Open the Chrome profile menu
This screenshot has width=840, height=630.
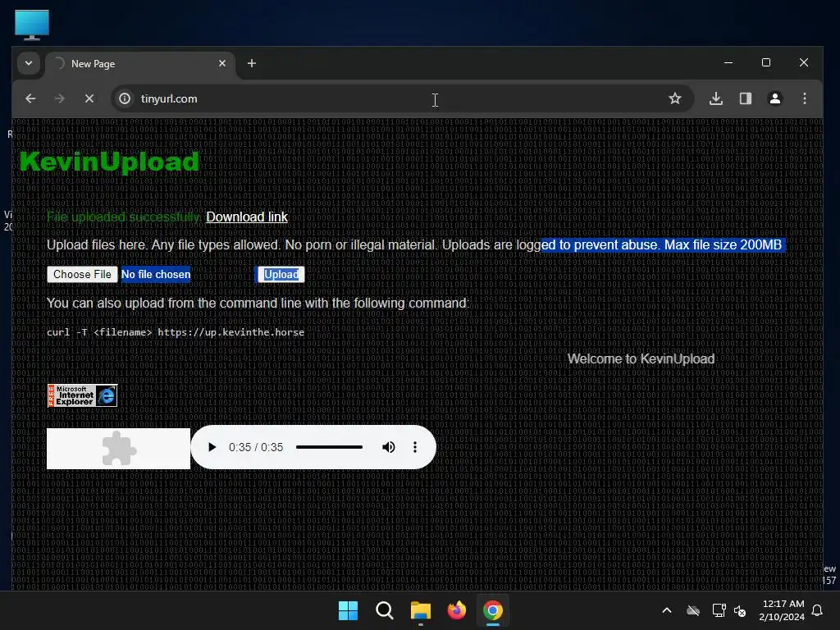(775, 98)
